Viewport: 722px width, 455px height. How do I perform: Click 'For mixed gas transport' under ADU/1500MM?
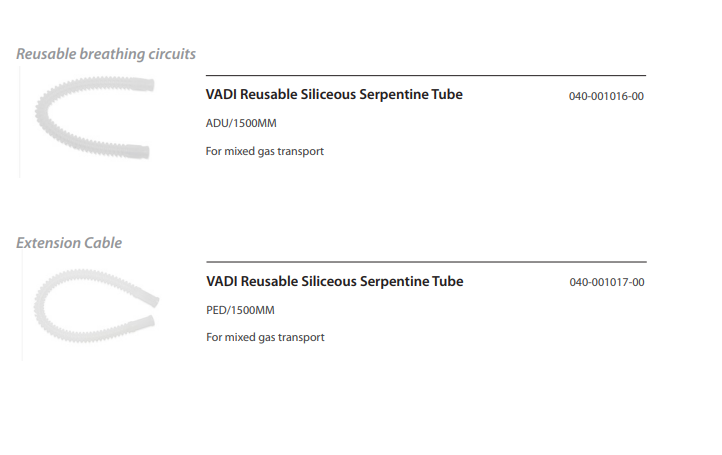click(265, 152)
